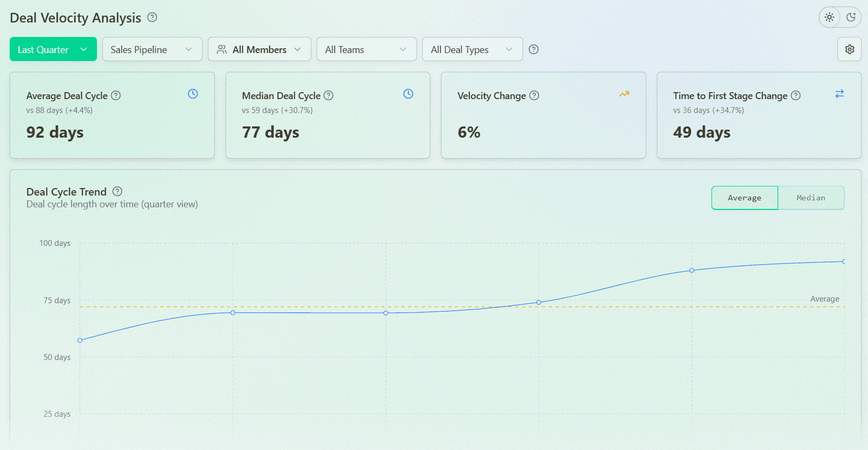
Task: Click help icon on Median Deal Cycle
Action: 328,95
